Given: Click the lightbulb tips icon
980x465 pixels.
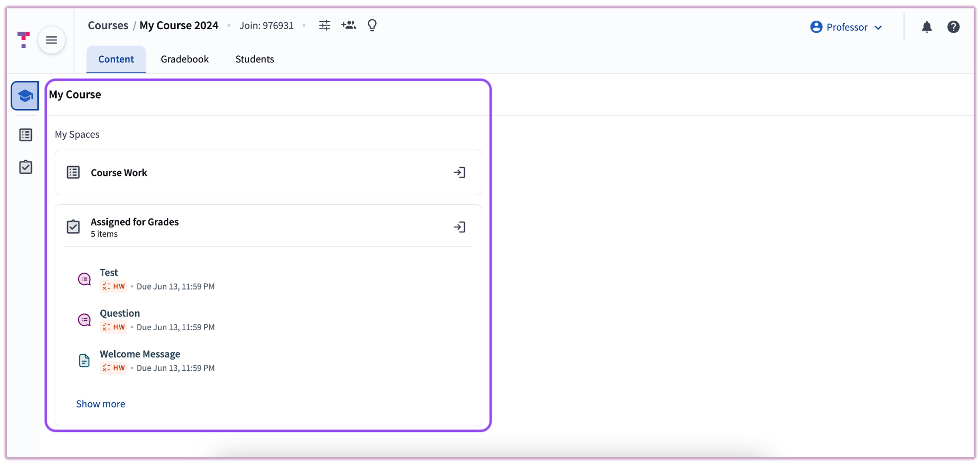Looking at the screenshot, I should (x=372, y=26).
